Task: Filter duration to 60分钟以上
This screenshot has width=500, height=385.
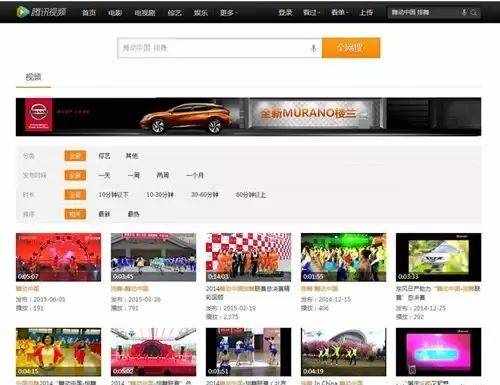Action: click(x=251, y=195)
